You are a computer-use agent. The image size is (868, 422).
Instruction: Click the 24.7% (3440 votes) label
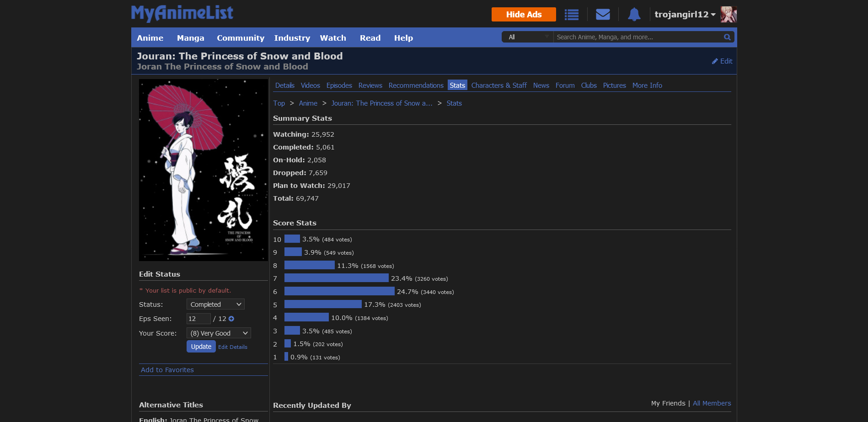tap(425, 292)
